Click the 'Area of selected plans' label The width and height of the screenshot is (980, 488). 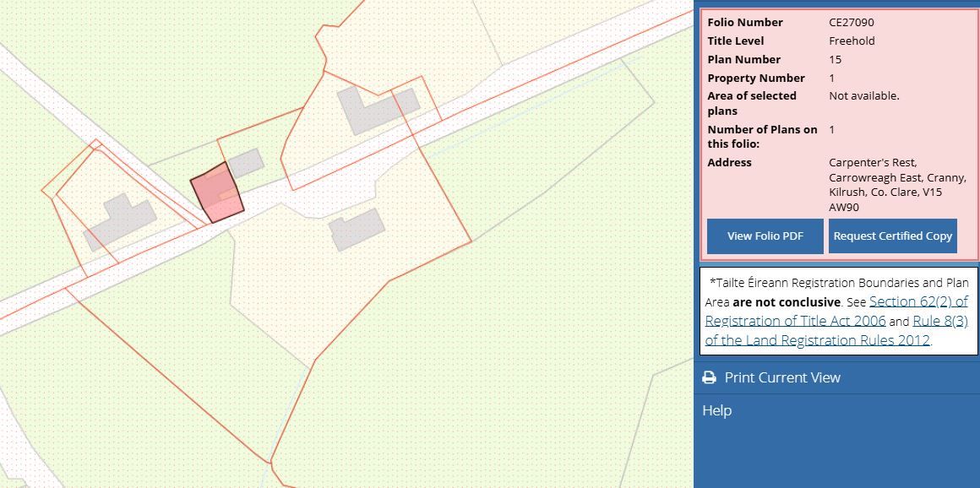[752, 103]
